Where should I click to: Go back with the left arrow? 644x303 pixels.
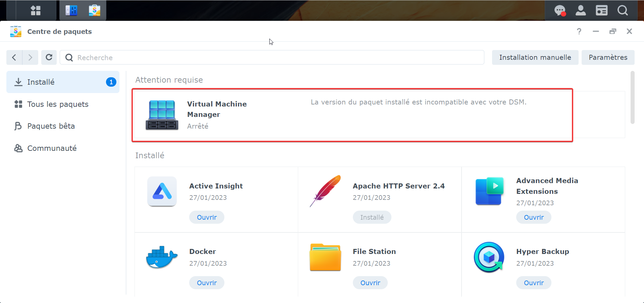pos(14,57)
